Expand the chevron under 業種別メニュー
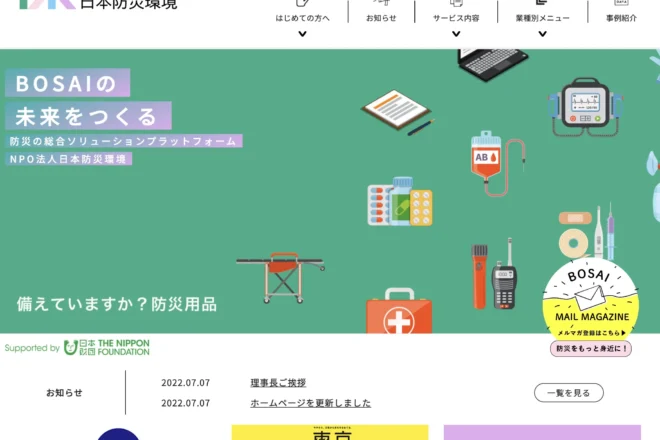The width and height of the screenshot is (660, 440). [x=543, y=35]
